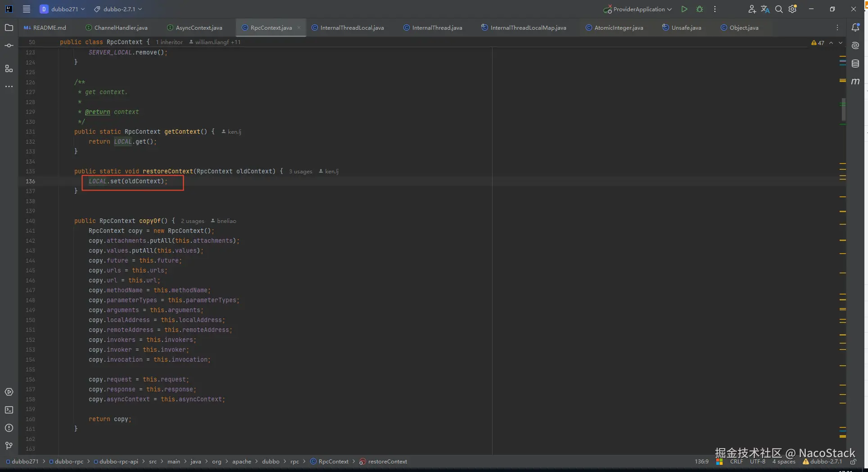
Task: Click the UTF-8 encoding status widget
Action: 757,461
